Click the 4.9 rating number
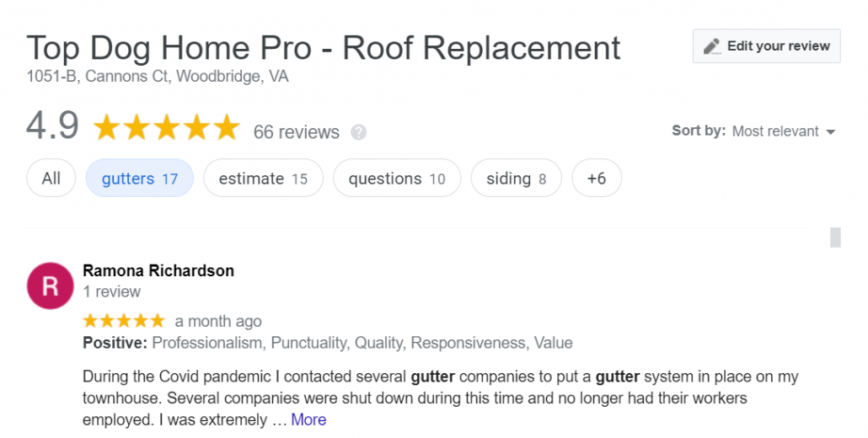The height and width of the screenshot is (438, 868). (52, 126)
